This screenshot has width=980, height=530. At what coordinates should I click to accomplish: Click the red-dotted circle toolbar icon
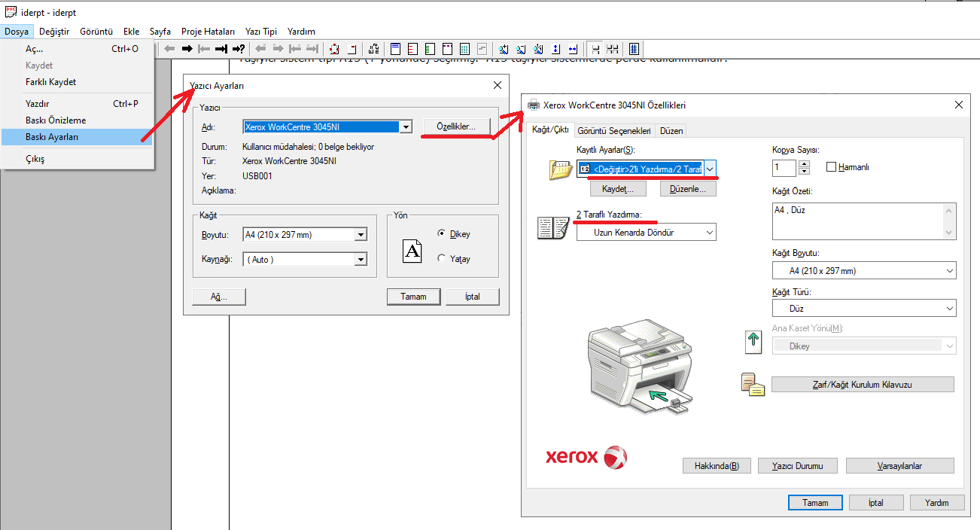coord(335,49)
